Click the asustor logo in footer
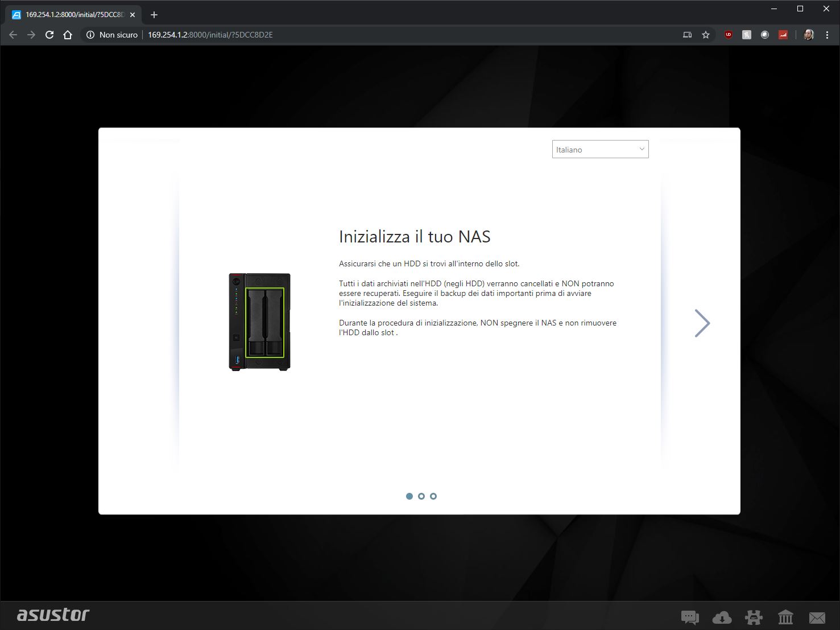This screenshot has width=840, height=630. [53, 615]
